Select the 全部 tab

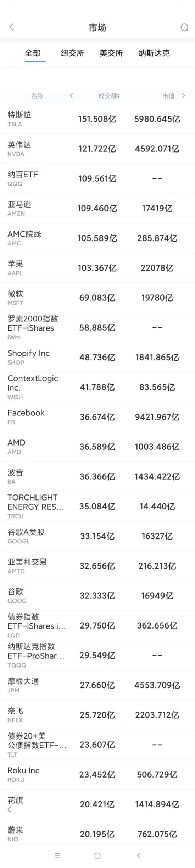coord(33,53)
